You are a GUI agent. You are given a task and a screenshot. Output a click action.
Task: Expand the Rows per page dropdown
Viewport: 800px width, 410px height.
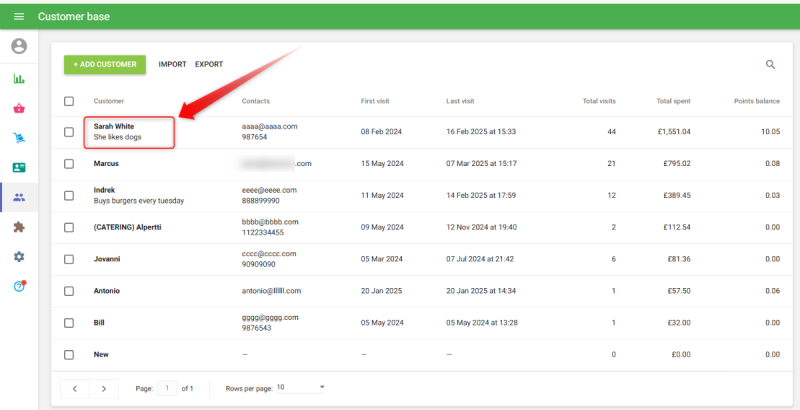coord(301,387)
